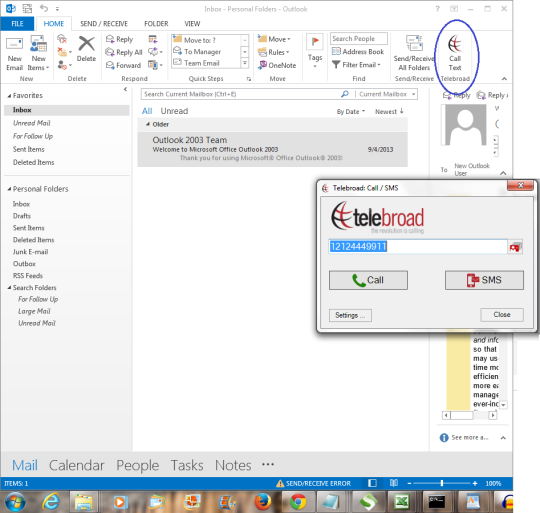540x513 pixels.
Task: Open the Rules dropdown
Action: (x=274, y=52)
